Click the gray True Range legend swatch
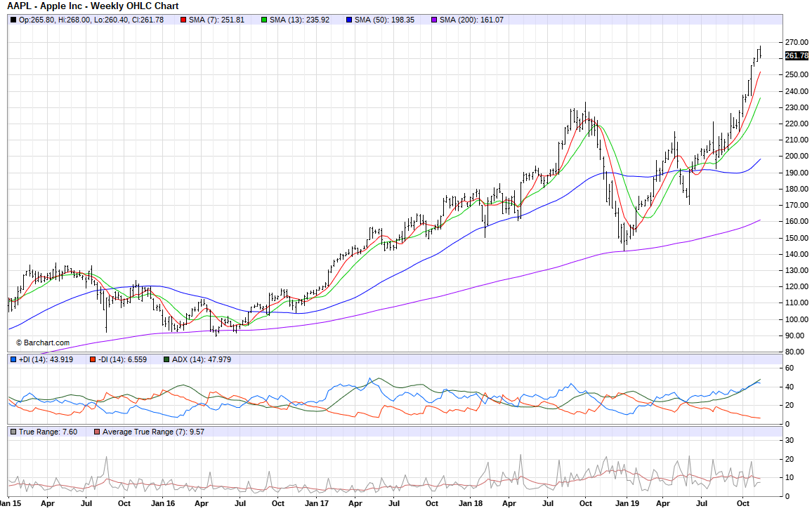Screen dimensions: 812x525 14,432
